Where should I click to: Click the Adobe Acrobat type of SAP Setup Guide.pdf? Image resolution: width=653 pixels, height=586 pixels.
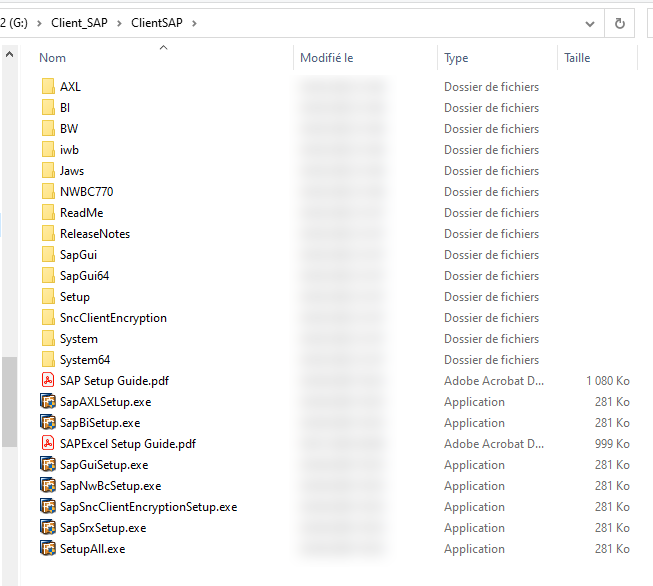(494, 381)
